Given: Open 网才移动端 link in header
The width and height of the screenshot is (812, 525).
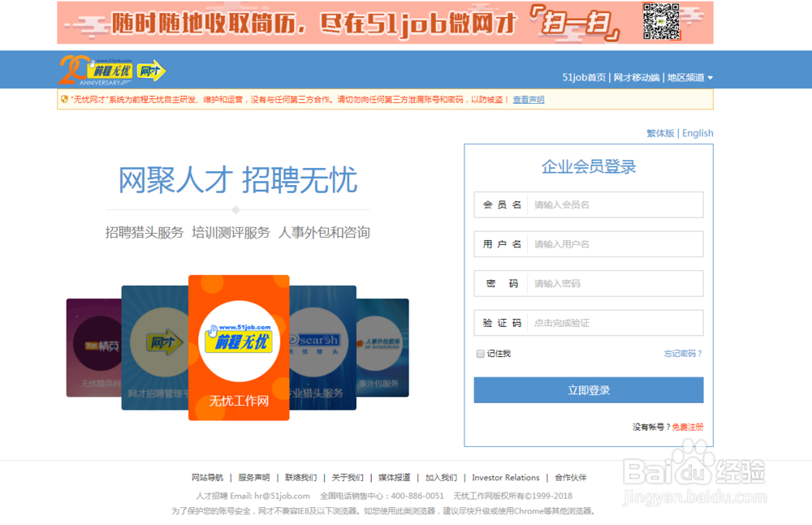Looking at the screenshot, I should [637, 78].
